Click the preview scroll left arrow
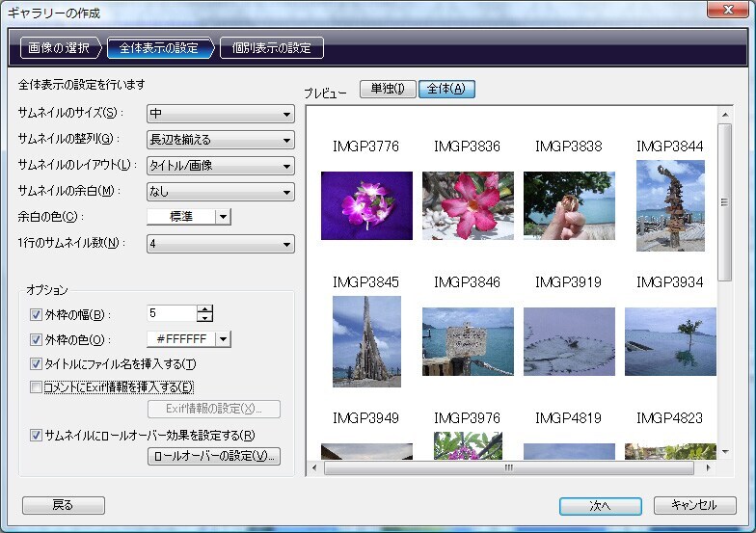This screenshot has height=533, width=756. pos(314,467)
